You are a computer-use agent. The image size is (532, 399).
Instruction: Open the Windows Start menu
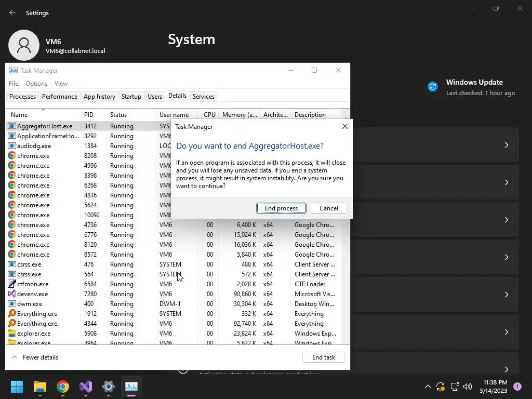pyautogui.click(x=17, y=387)
